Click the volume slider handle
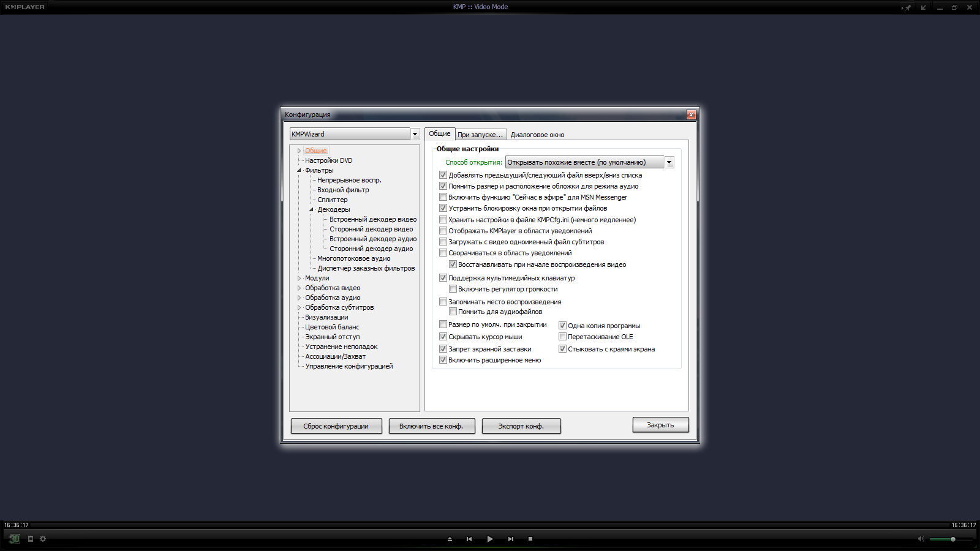Image resolution: width=980 pixels, height=551 pixels. coord(953,539)
